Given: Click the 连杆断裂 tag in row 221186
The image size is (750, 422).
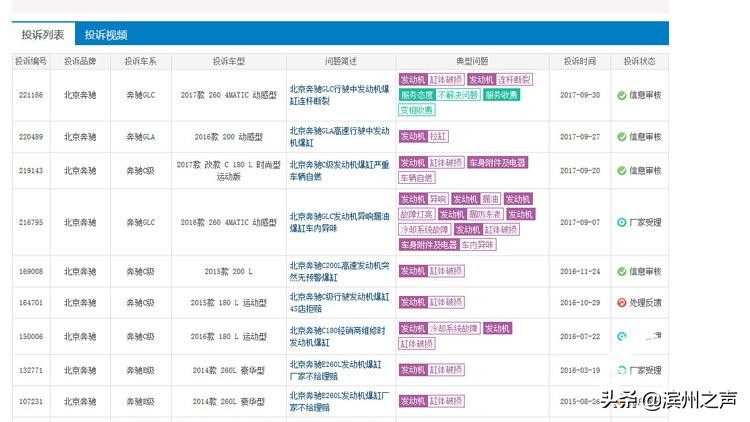Looking at the screenshot, I should pyautogui.click(x=514, y=79).
